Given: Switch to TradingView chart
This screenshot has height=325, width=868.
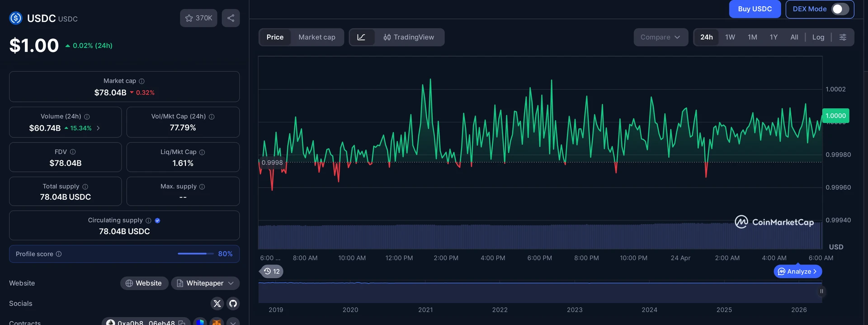Looking at the screenshot, I should (x=409, y=37).
